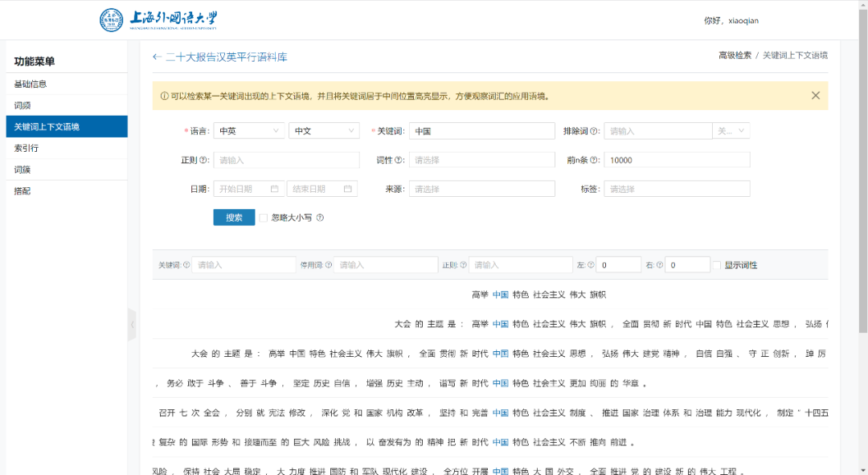Image resolution: width=868 pixels, height=475 pixels.
Task: Click the help icon beside 忽略大小写
Action: pos(320,217)
